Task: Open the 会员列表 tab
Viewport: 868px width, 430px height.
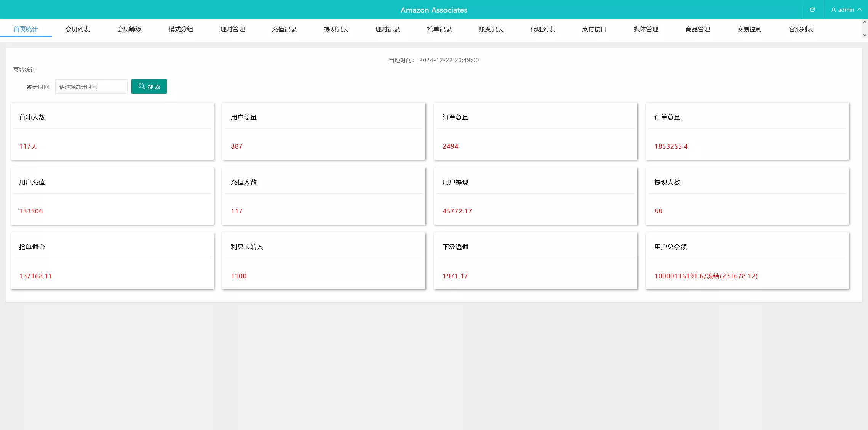Action: tap(77, 29)
